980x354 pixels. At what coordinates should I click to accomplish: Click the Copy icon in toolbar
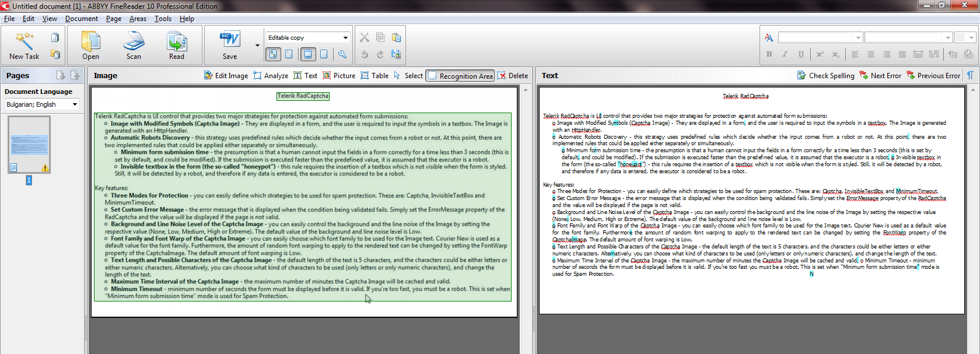(380, 38)
